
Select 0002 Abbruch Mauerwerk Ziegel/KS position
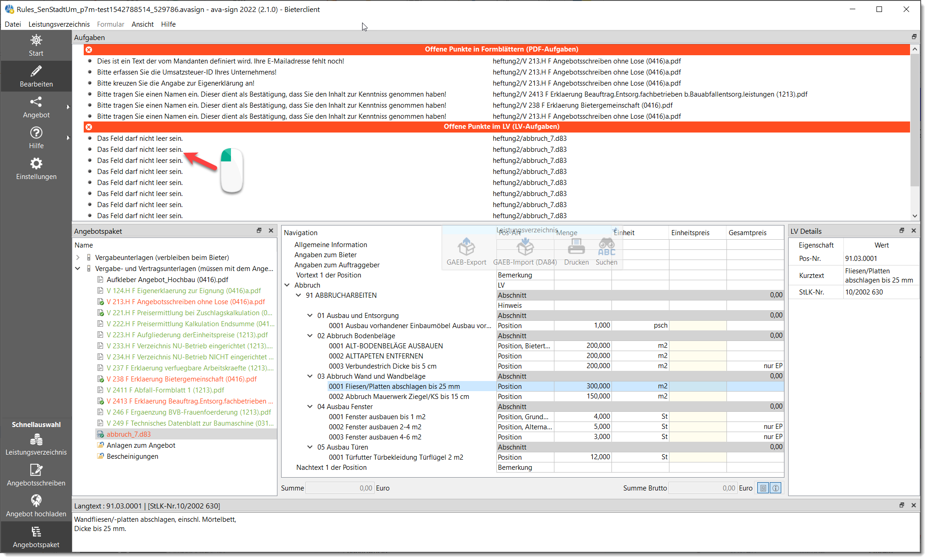point(399,396)
